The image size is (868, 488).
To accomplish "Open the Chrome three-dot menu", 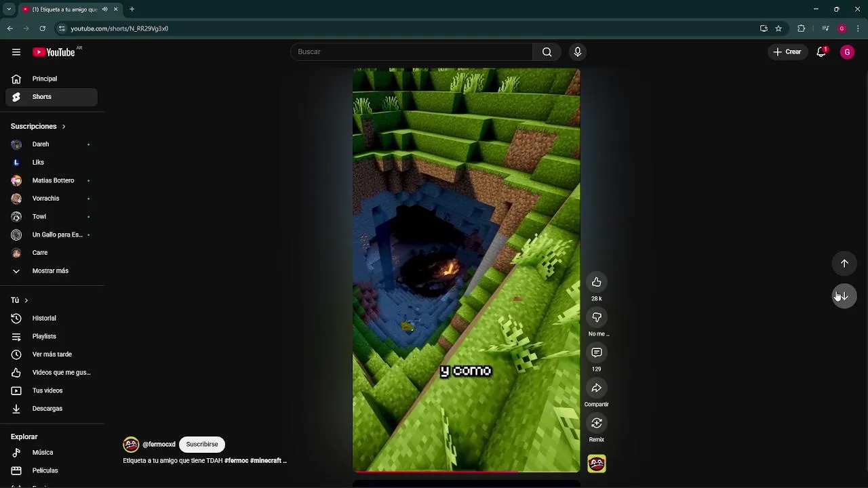I will click(858, 28).
